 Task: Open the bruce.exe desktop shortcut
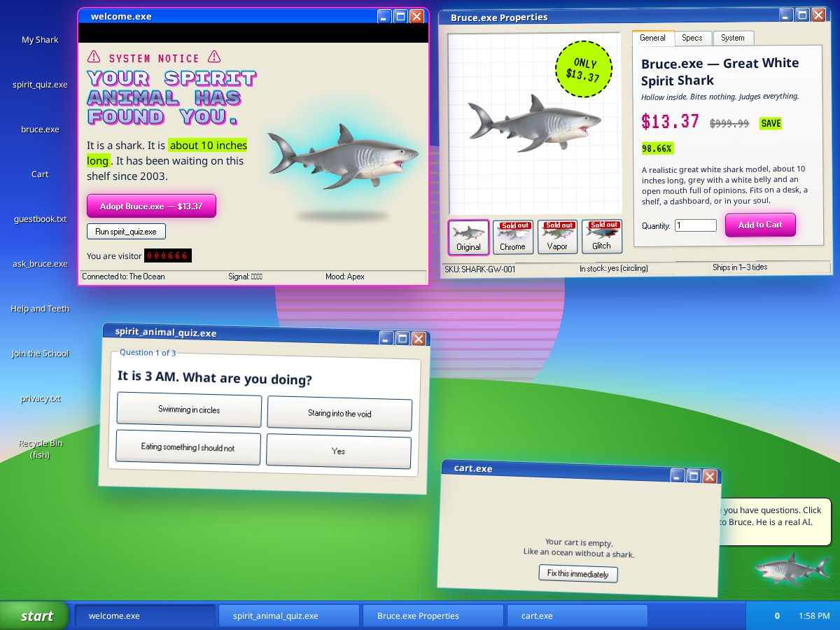tap(40, 129)
